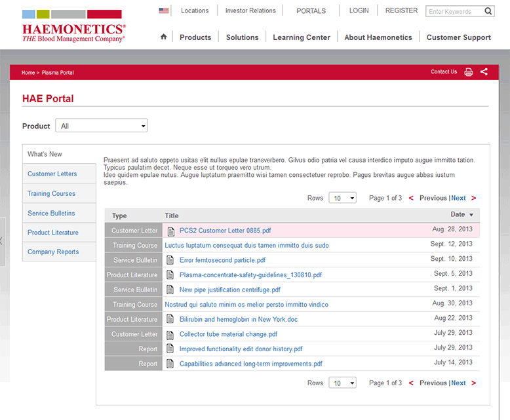
Task: Click document icon for Bilirubin and hemoglobin
Action: click(170, 319)
